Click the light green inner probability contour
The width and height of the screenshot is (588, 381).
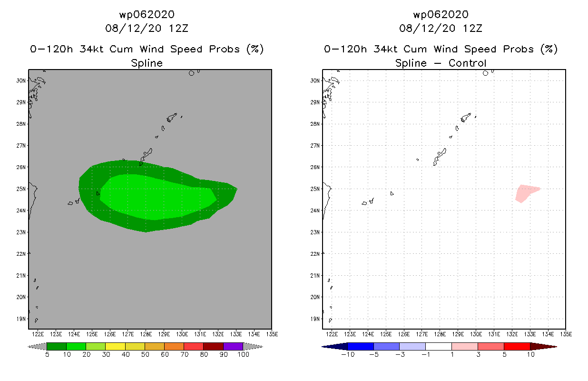pyautogui.click(x=157, y=197)
